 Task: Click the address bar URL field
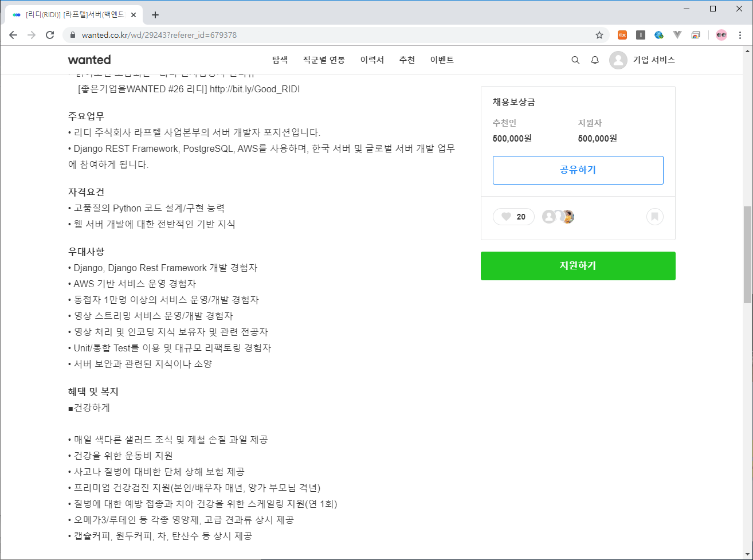point(335,35)
